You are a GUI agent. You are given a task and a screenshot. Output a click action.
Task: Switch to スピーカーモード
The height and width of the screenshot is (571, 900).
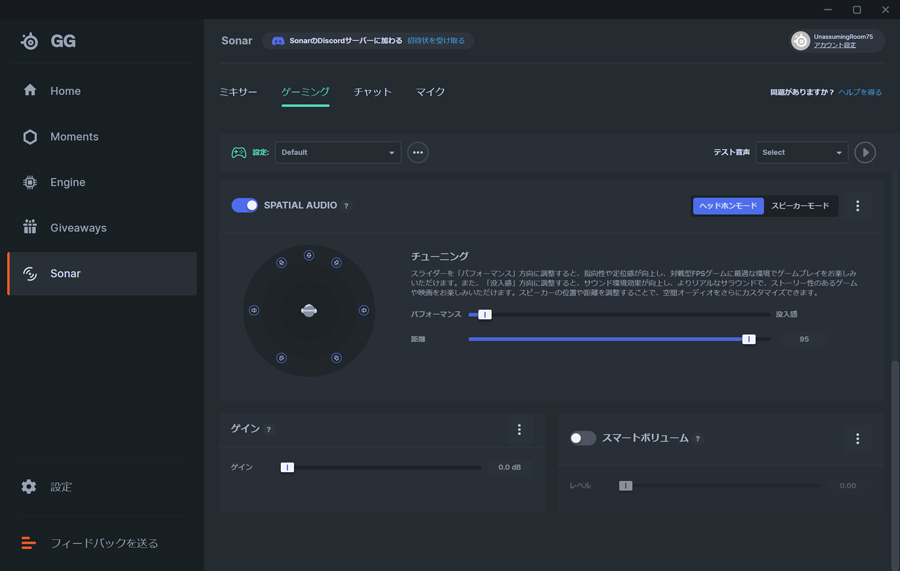[800, 206]
